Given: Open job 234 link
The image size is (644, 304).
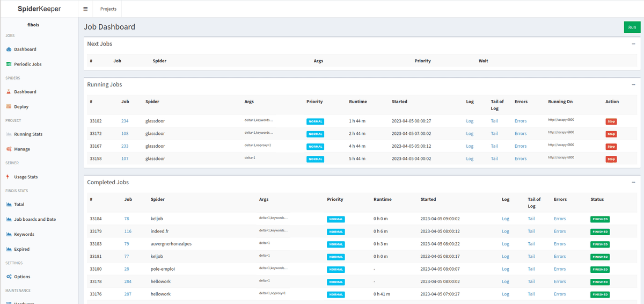Looking at the screenshot, I should click(x=125, y=121).
